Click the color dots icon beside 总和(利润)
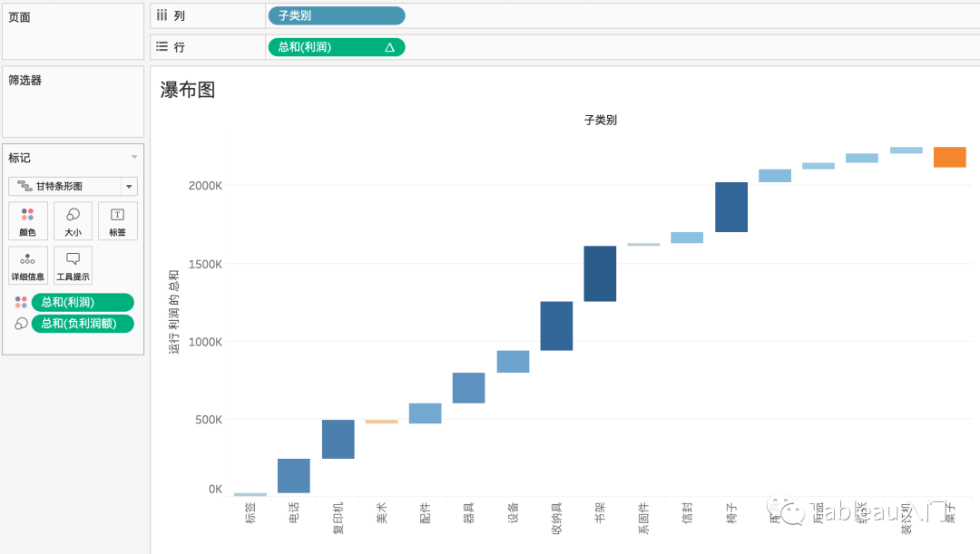980x554 pixels. 21,302
